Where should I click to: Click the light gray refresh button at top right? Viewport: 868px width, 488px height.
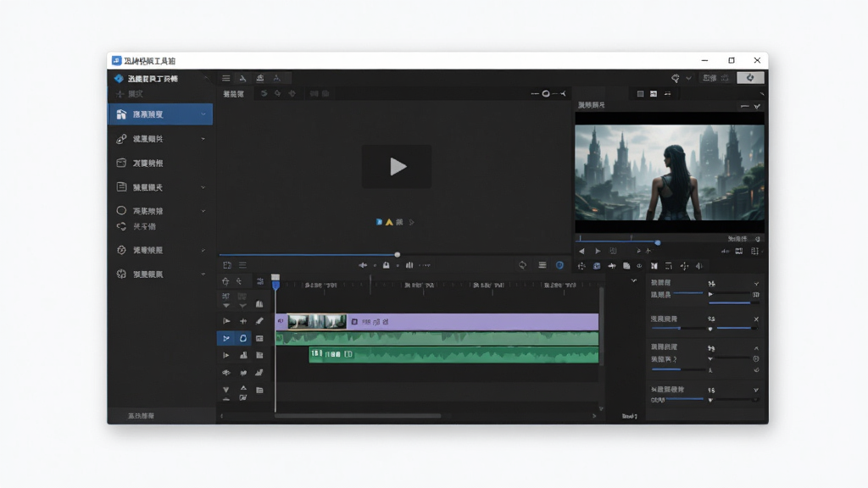point(750,78)
